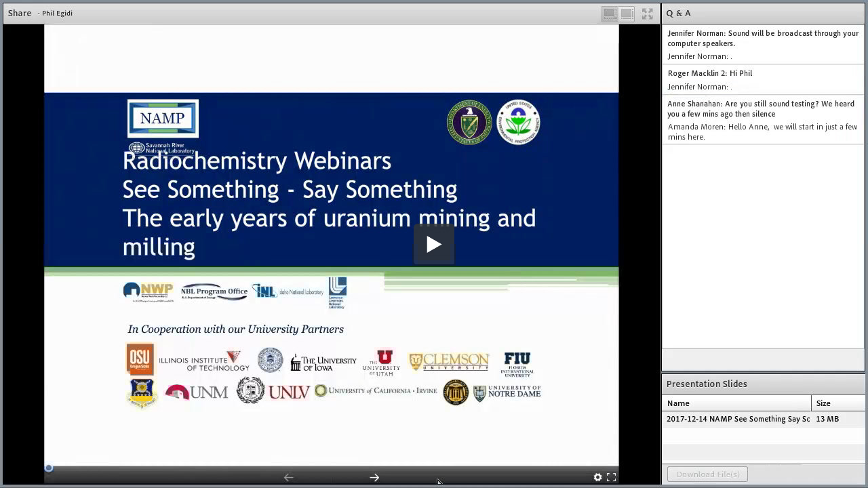Select the 2017-12-14 NAMP presentation file
Screen dimensions: 868x488
(738, 419)
